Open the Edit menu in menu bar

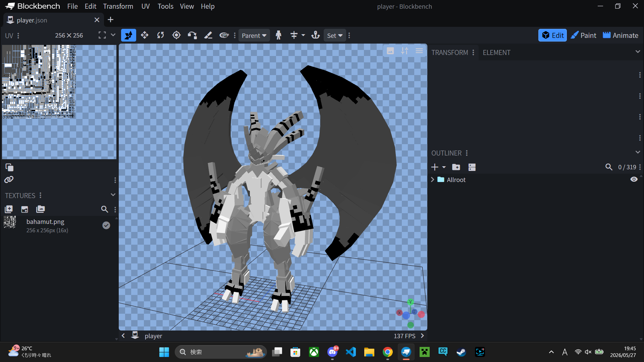point(91,6)
